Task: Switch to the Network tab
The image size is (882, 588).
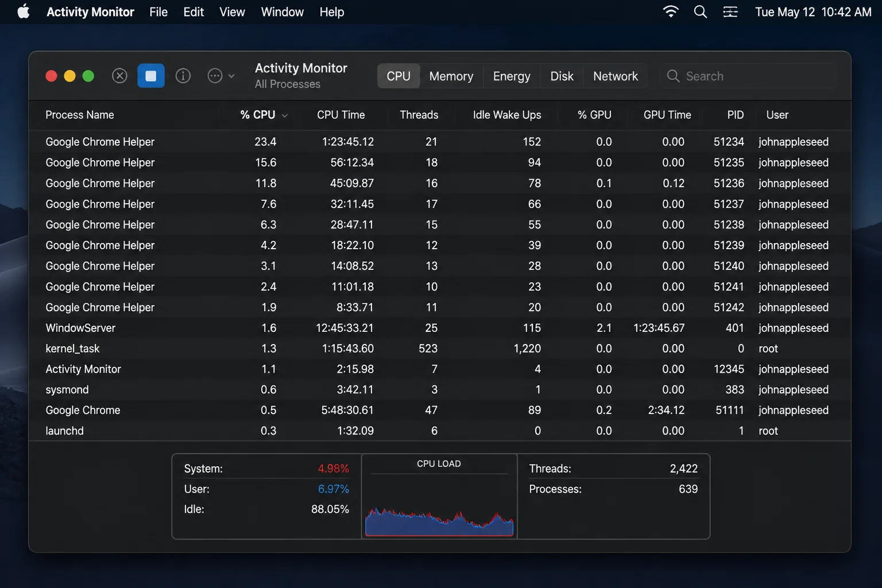Action: click(616, 76)
